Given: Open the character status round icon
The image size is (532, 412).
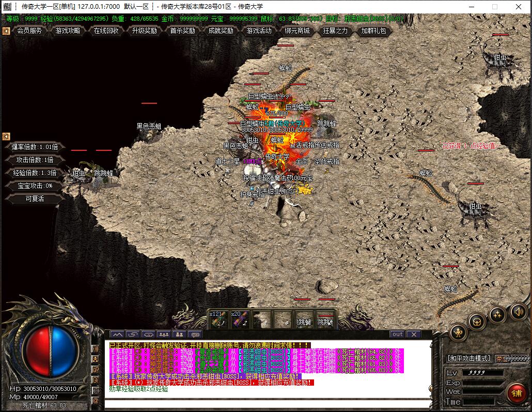Looking at the screenshot, I should 458,332.
